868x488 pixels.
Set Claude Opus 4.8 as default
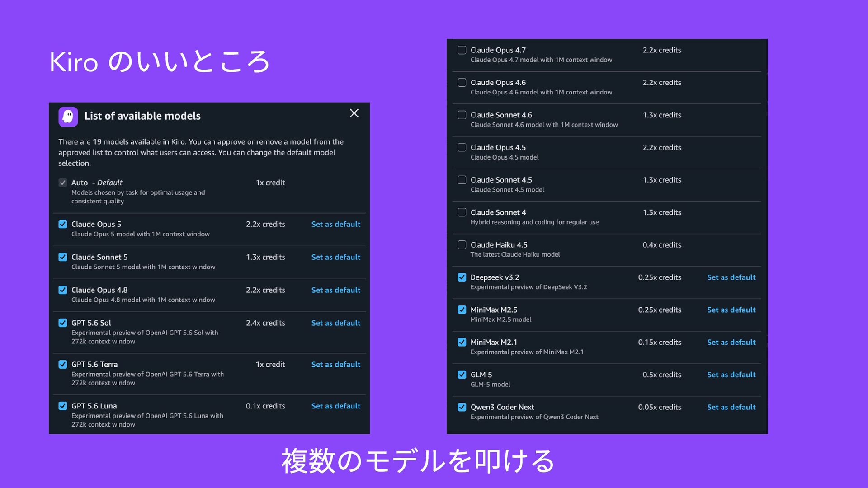pyautogui.click(x=336, y=290)
